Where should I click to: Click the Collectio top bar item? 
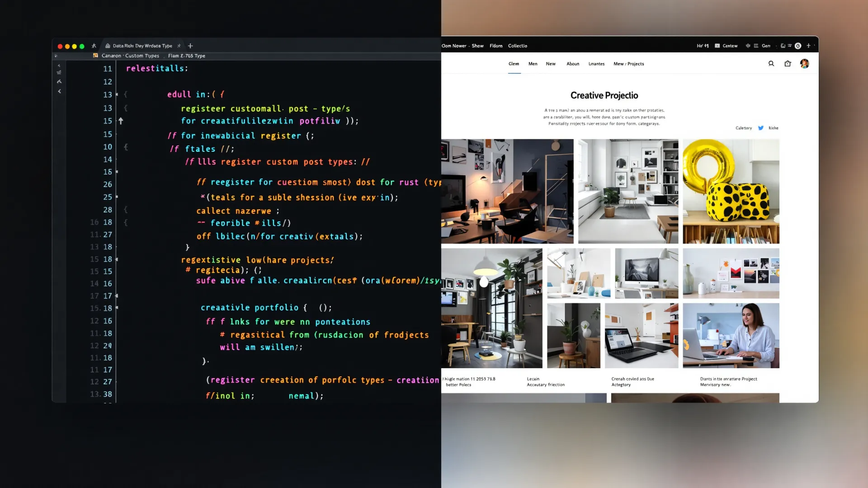coord(517,46)
